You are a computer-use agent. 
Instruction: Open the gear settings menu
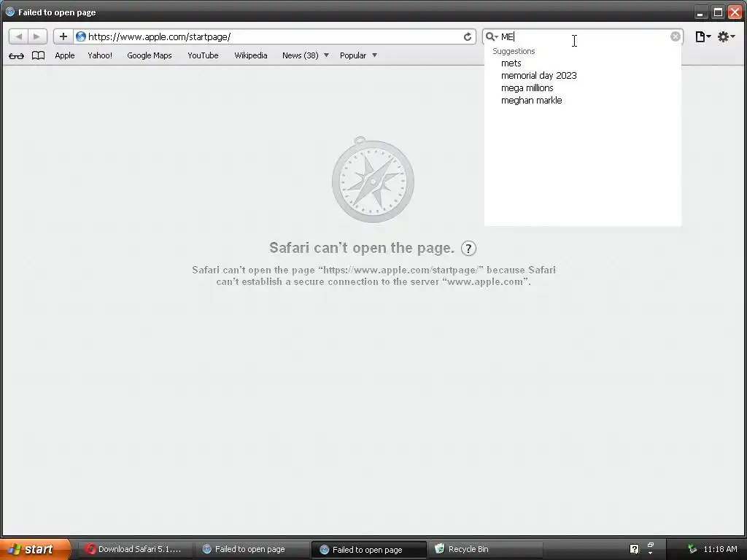[726, 36]
